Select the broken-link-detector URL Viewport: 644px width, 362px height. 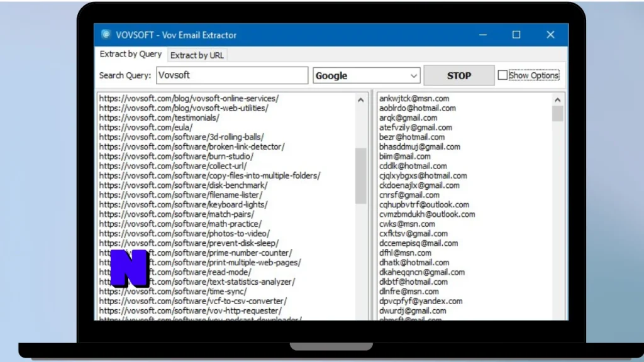(192, 146)
